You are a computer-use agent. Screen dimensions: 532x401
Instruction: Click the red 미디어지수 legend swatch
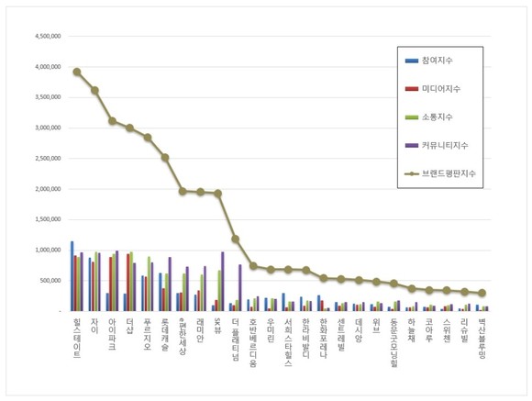coord(412,89)
